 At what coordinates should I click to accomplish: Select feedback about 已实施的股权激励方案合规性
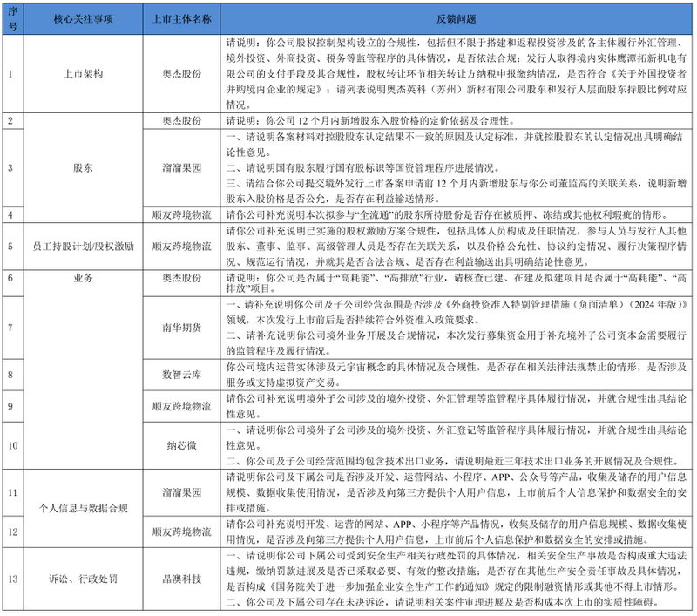tap(456, 247)
